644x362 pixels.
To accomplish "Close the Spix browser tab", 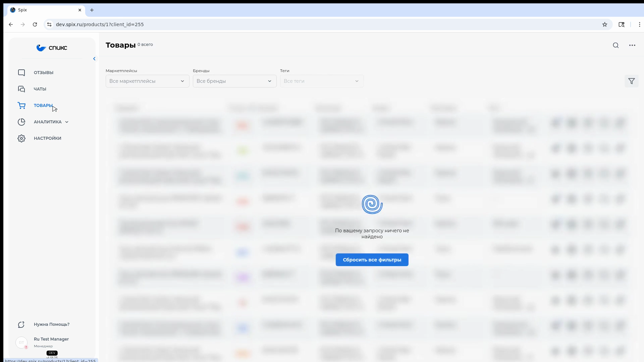I will tap(80, 10).
